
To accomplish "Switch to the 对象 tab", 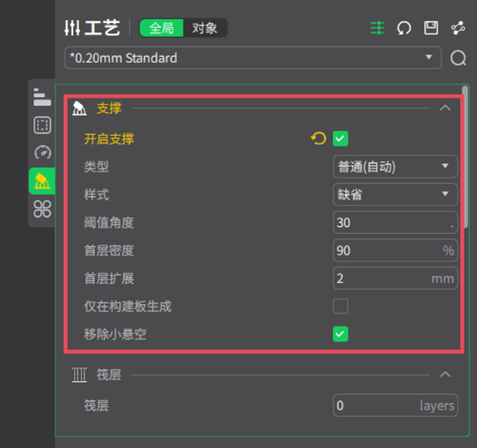I will (x=205, y=28).
